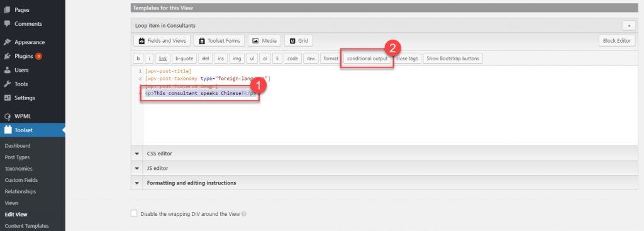Insert ins quicktag
Image resolution: width=644 pixels, height=231 pixels.
pos(221,59)
